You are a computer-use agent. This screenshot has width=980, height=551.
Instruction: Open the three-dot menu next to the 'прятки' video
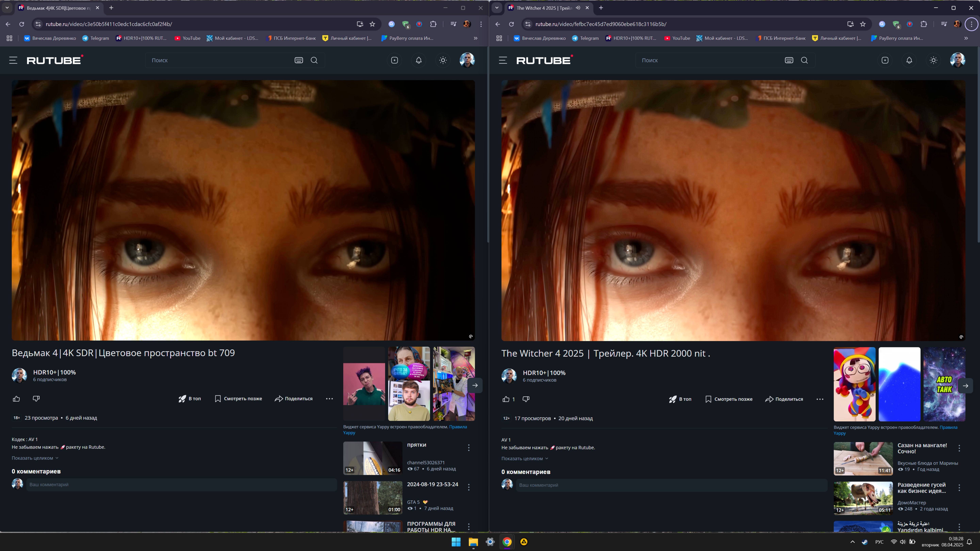469,448
